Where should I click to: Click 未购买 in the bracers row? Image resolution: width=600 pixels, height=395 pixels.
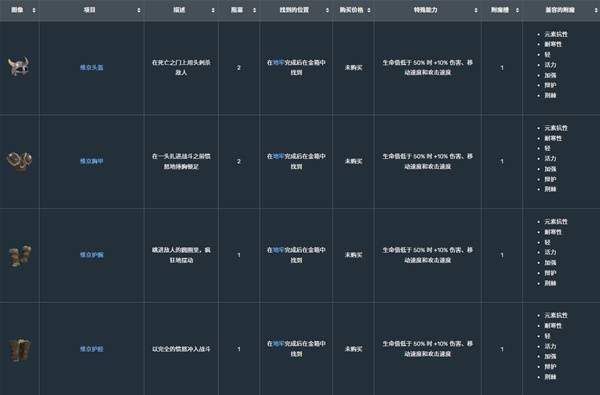click(x=354, y=255)
